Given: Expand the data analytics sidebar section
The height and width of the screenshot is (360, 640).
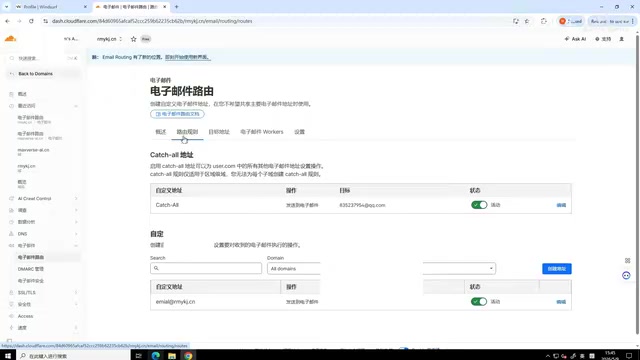Looking at the screenshot, I should (x=76, y=222).
